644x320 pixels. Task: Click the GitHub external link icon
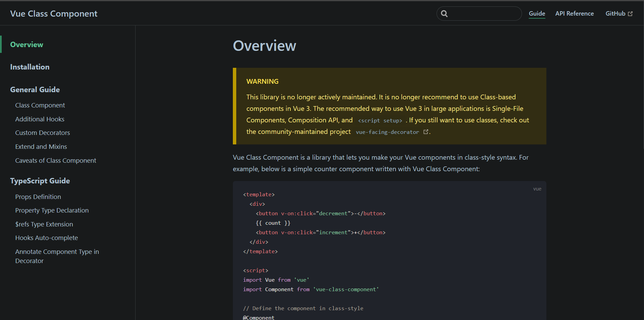(630, 14)
